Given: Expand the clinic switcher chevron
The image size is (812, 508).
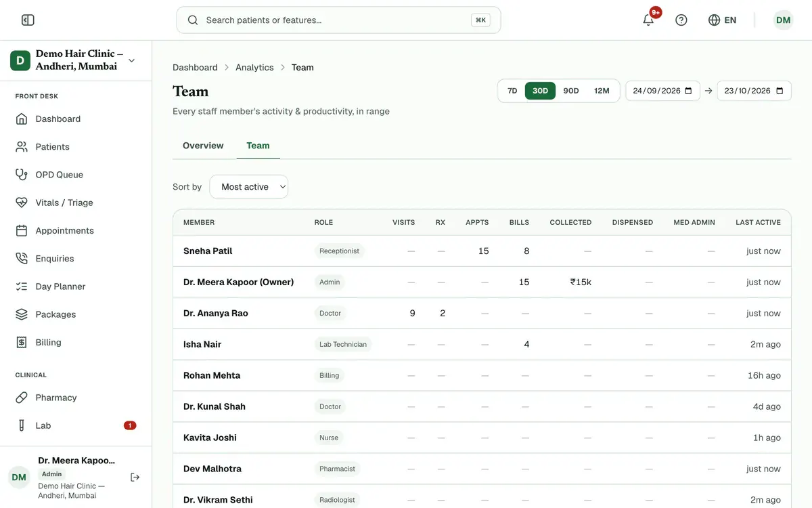Looking at the screenshot, I should [x=131, y=60].
